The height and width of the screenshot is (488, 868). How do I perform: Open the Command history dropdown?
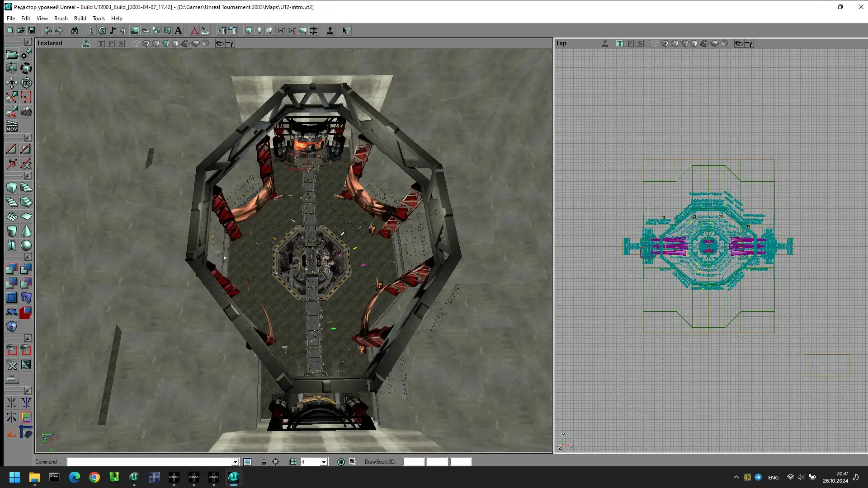tap(235, 462)
